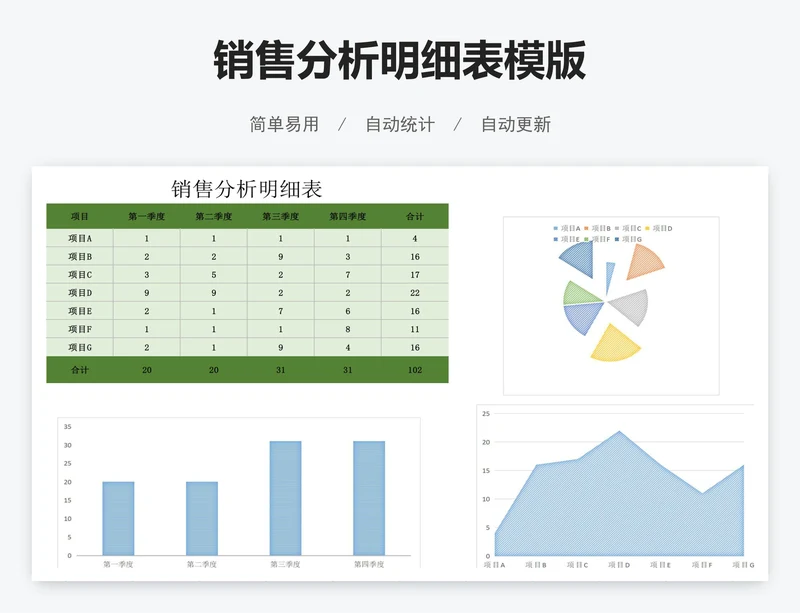Select 项目A total cell showing 4
Screen dimensions: 800x613
(415, 238)
